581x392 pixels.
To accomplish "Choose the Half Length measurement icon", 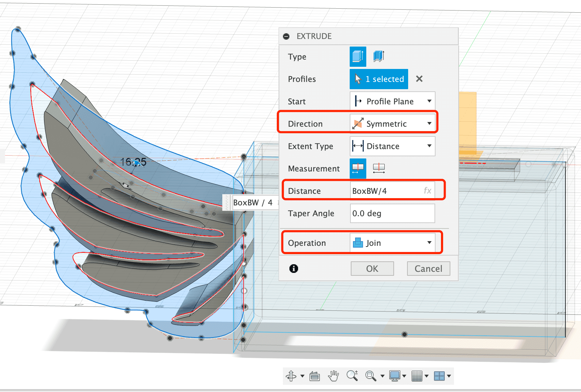I will 358,168.
